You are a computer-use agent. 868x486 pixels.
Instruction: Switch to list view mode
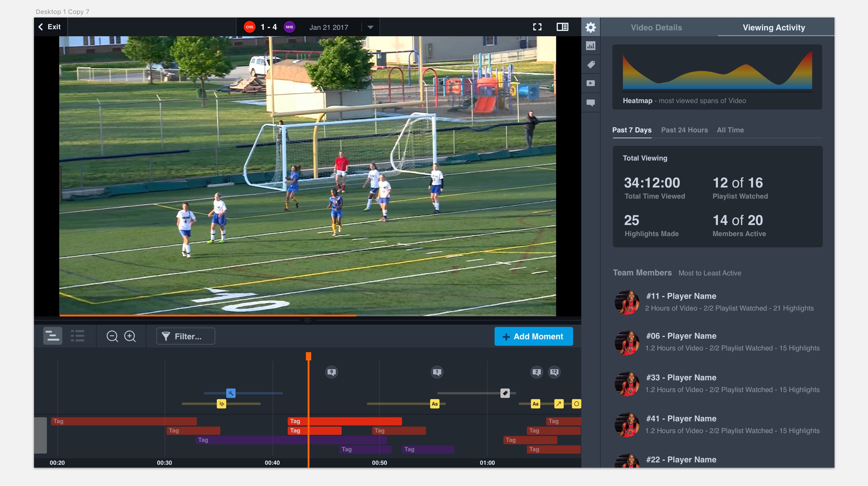click(x=78, y=336)
